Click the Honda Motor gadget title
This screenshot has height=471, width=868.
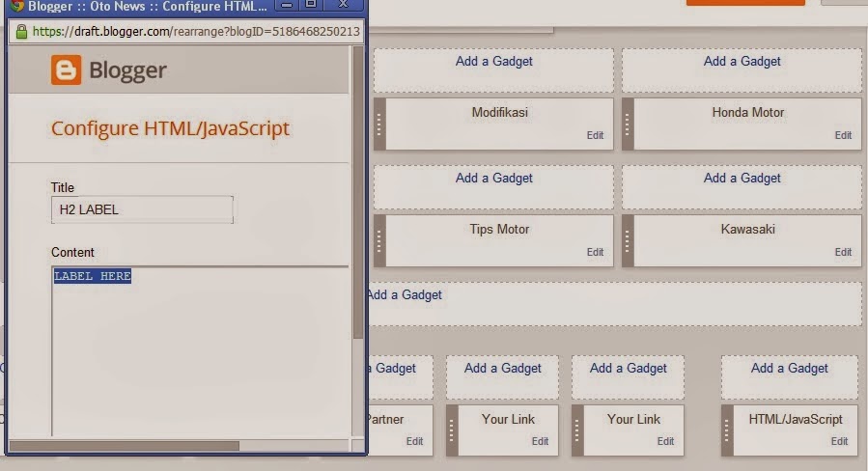click(x=748, y=112)
